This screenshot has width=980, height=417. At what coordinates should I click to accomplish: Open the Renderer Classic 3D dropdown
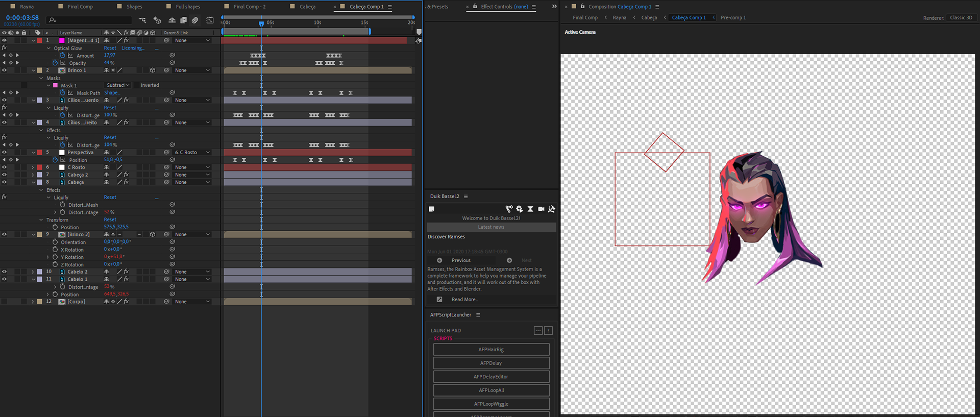point(962,17)
